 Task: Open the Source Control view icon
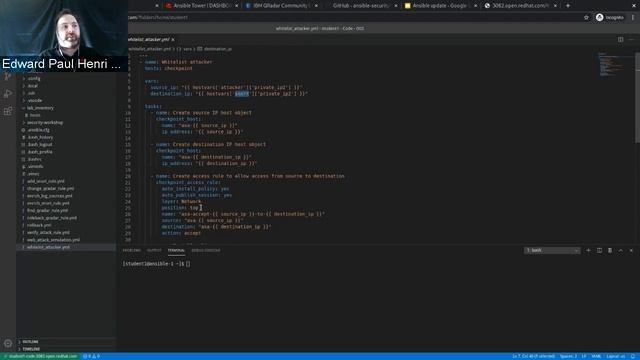click(8, 77)
